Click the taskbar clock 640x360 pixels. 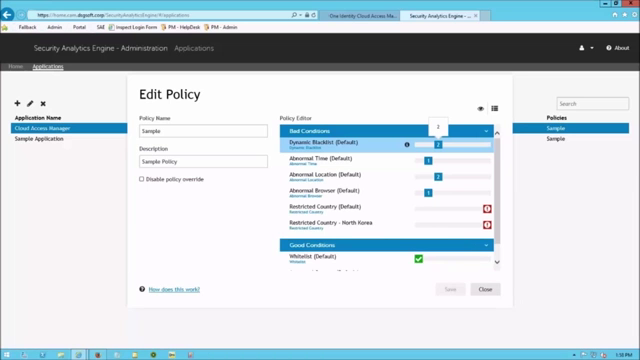pos(624,355)
